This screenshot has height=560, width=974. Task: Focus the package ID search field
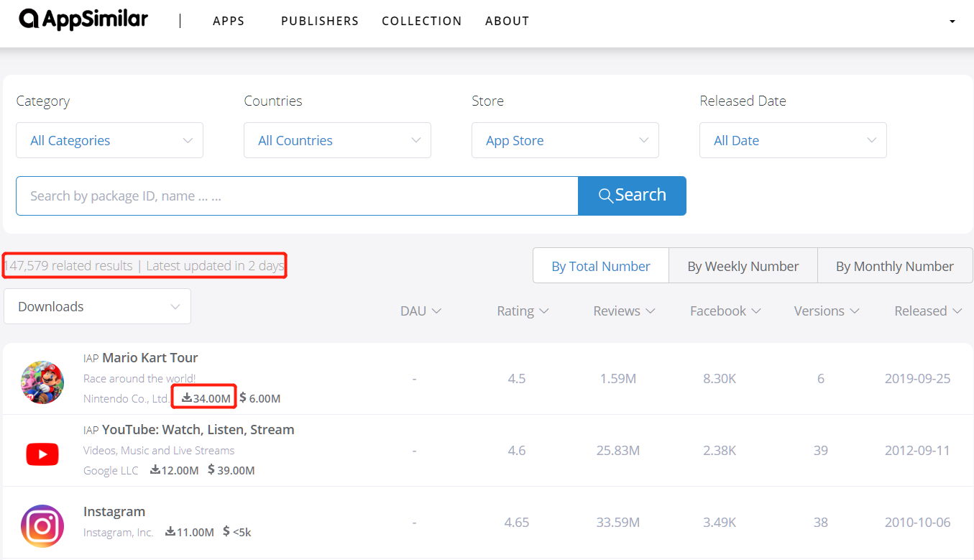[x=297, y=196]
